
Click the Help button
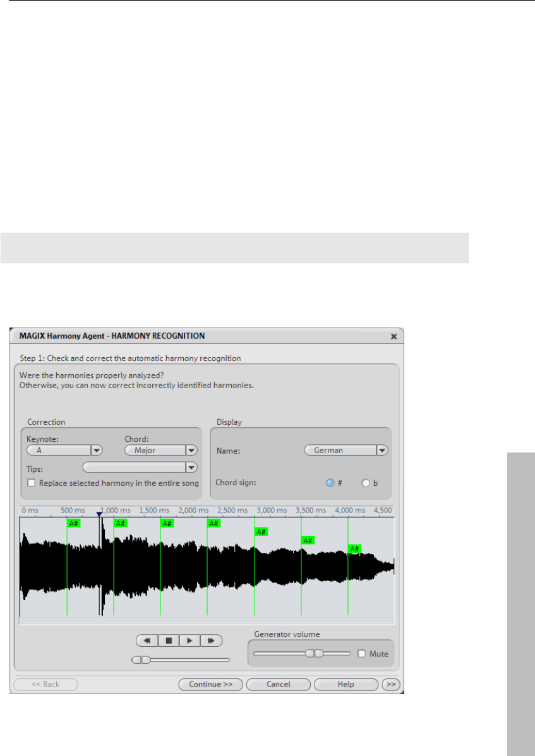click(346, 684)
